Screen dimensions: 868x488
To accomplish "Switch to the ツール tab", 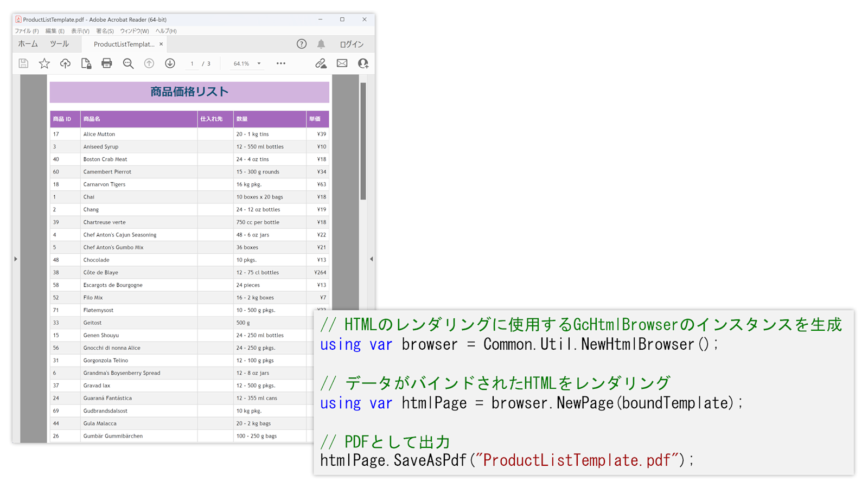I will 60,44.
